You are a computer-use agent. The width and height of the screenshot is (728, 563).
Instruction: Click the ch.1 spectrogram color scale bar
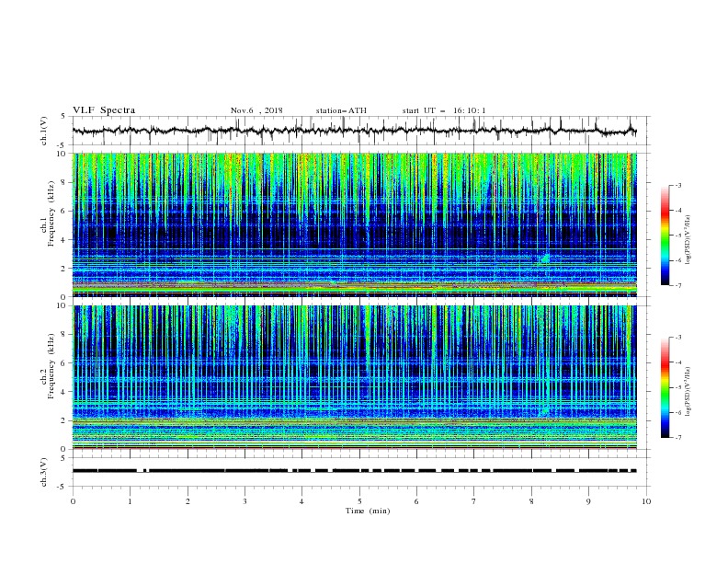[x=665, y=236]
